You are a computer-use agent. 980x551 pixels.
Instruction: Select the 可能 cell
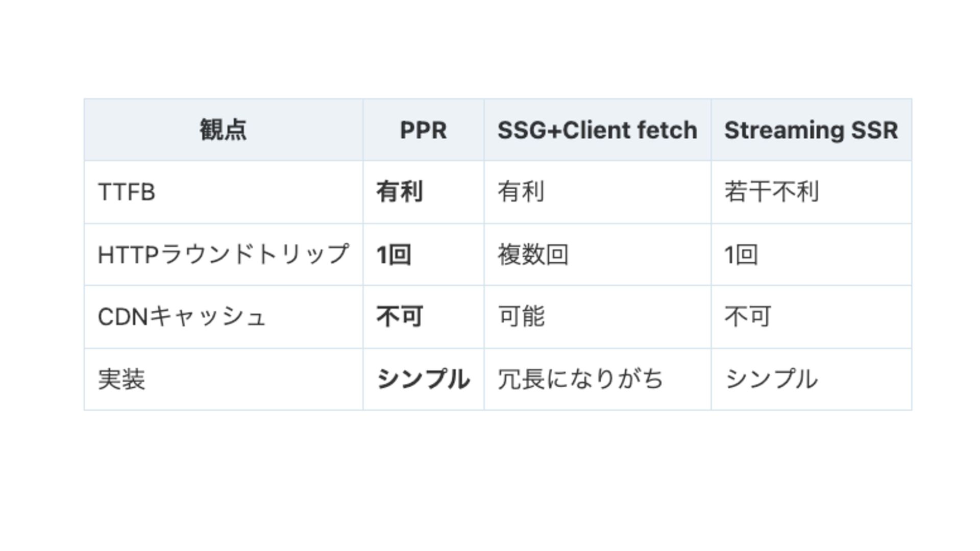tap(521, 317)
